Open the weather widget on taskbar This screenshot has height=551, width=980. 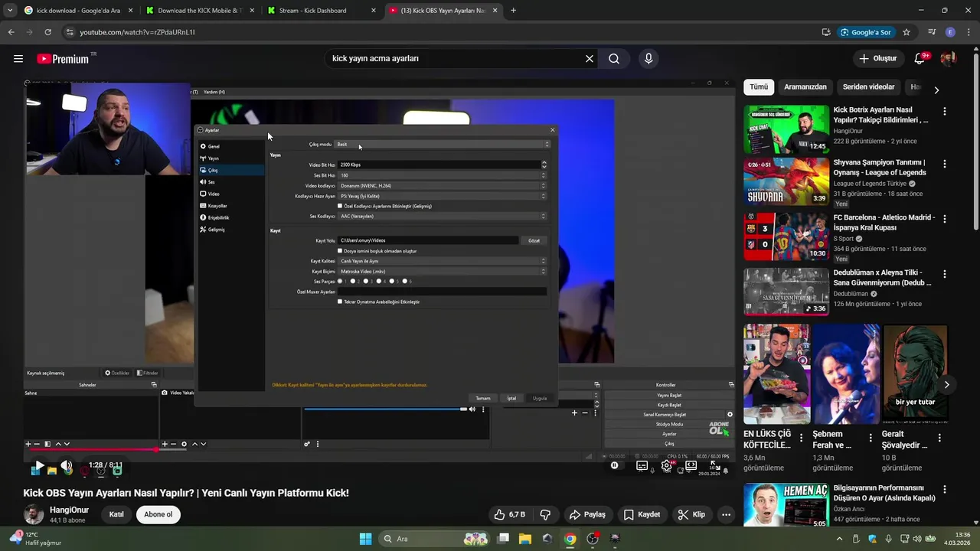pyautogui.click(x=36, y=539)
